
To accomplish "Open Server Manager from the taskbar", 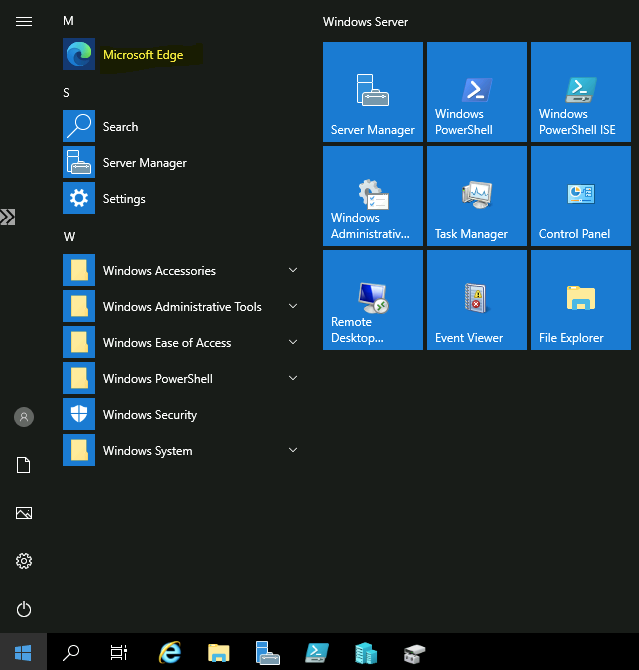I will pos(267,653).
